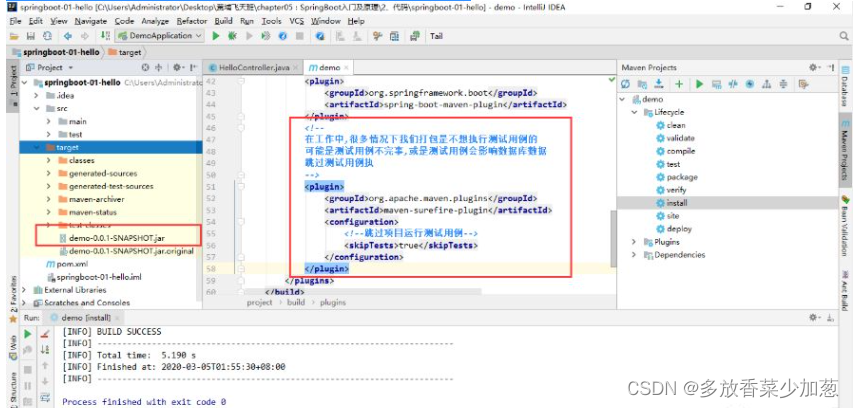Select the package lifecycle goal
This screenshot has height=408, width=854.
click(677, 177)
